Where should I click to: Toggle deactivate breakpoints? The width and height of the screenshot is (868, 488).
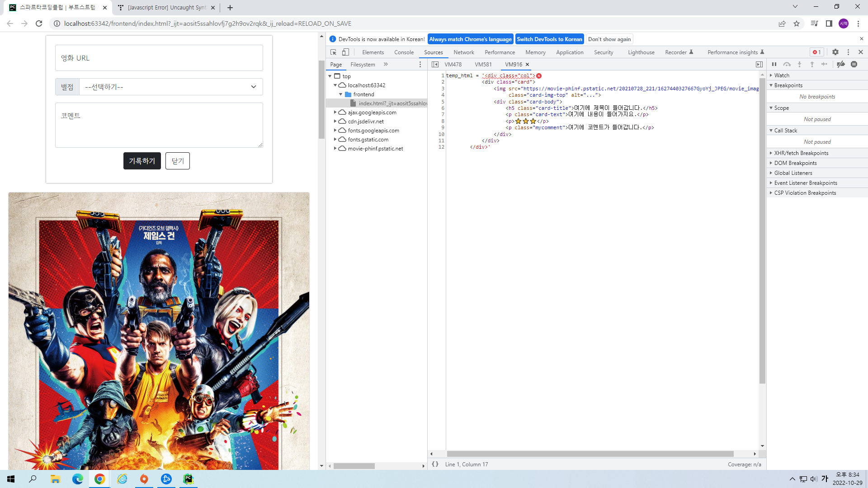[x=841, y=65]
